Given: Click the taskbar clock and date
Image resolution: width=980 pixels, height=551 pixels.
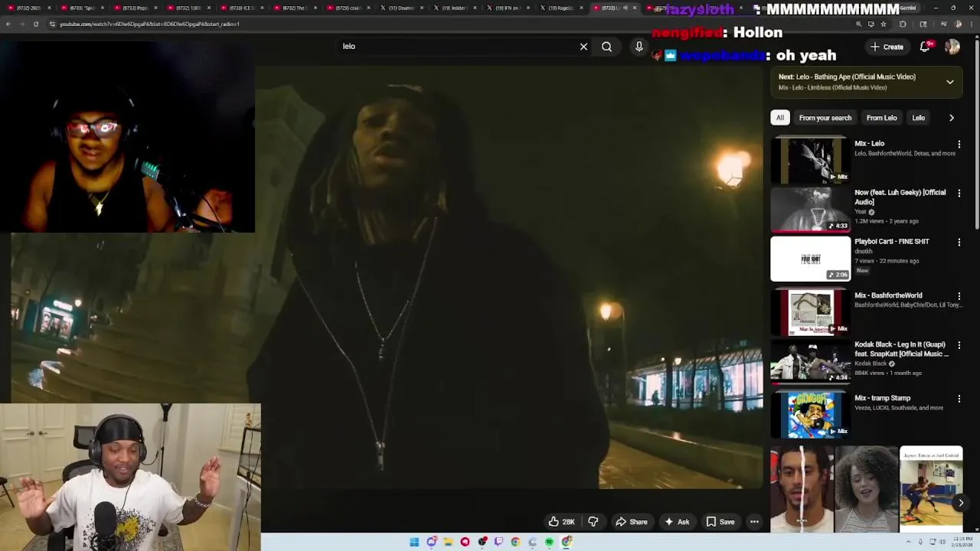Looking at the screenshot, I should click(963, 542).
